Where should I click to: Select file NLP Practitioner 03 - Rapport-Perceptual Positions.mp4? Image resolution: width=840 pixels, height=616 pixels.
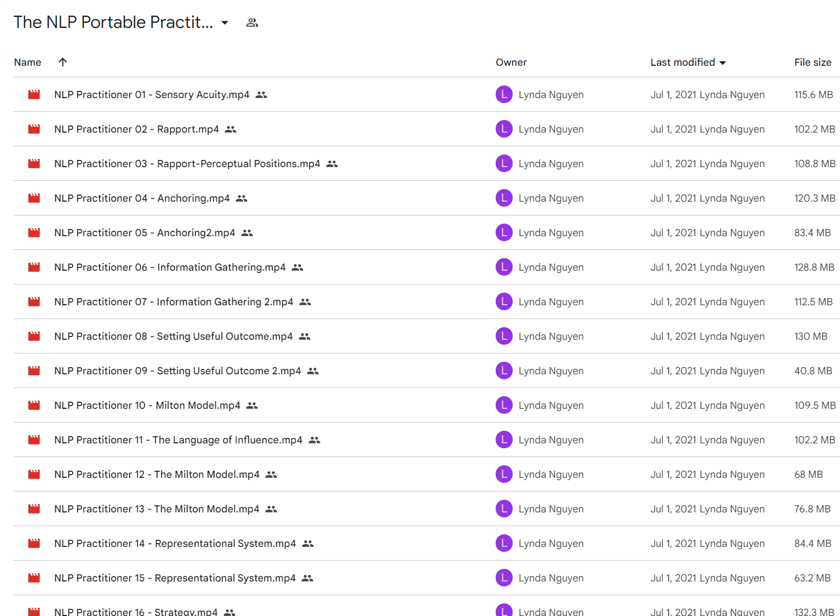pos(187,164)
